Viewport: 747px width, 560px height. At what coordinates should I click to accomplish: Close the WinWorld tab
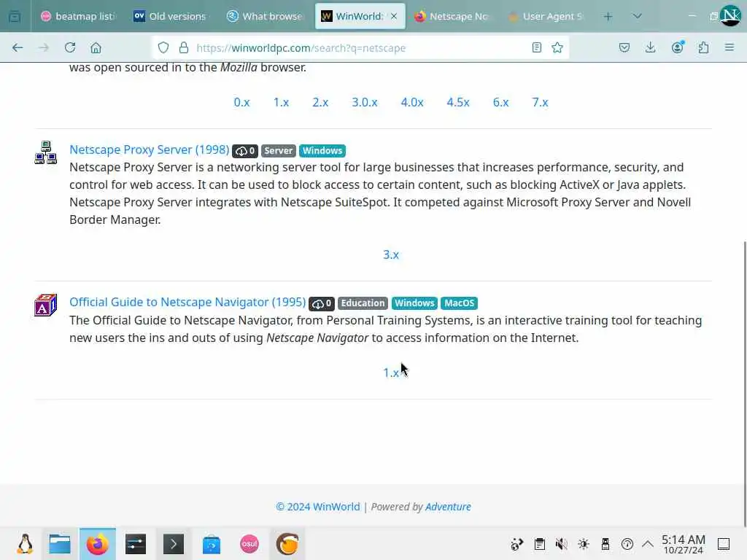click(x=394, y=16)
